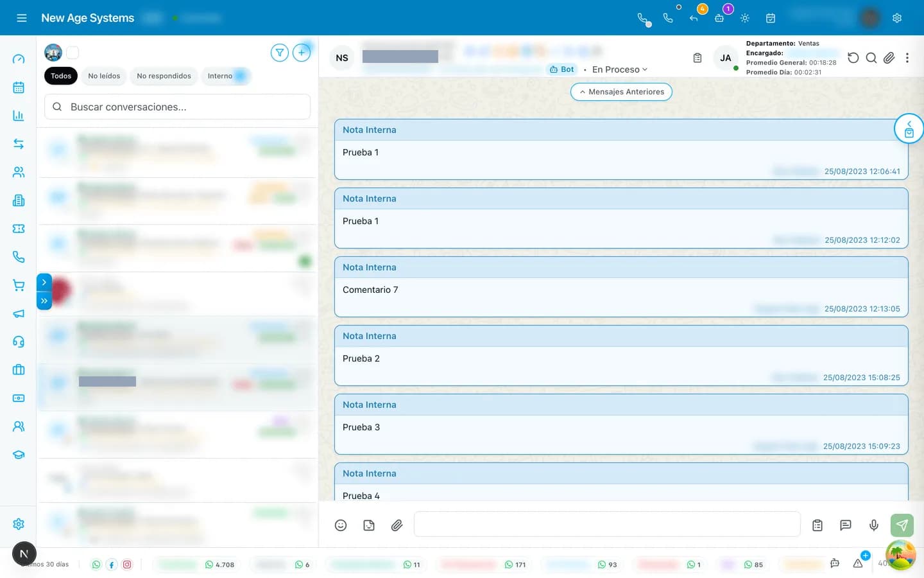Click the Facebook channel icon in bottom bar
Screen dimensions: 924x578
(112, 565)
